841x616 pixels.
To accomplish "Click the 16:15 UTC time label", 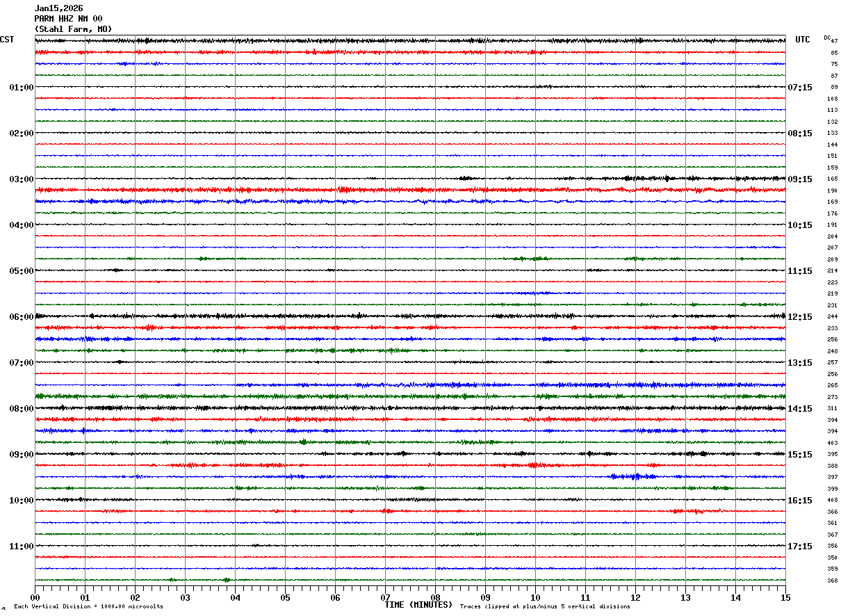I will coord(800,501).
